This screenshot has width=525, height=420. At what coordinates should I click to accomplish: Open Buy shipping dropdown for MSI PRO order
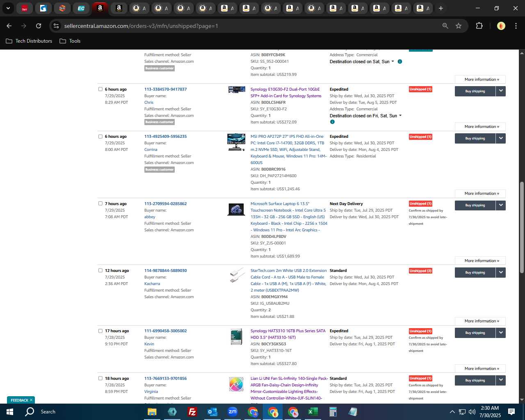coord(501,138)
